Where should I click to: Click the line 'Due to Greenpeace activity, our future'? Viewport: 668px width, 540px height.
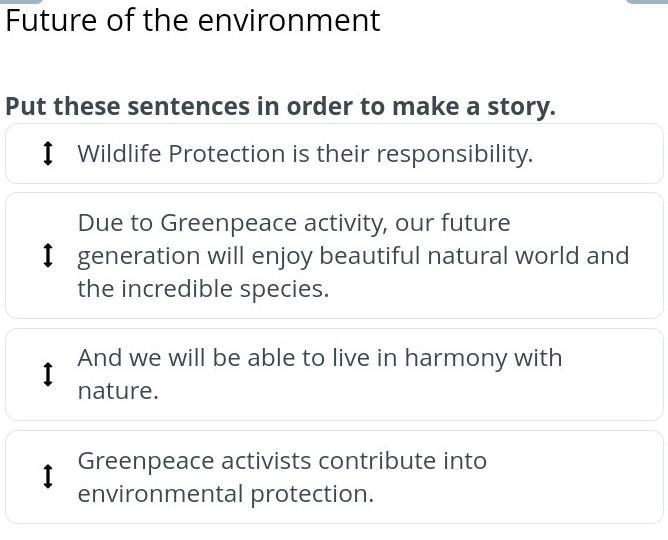click(x=294, y=222)
